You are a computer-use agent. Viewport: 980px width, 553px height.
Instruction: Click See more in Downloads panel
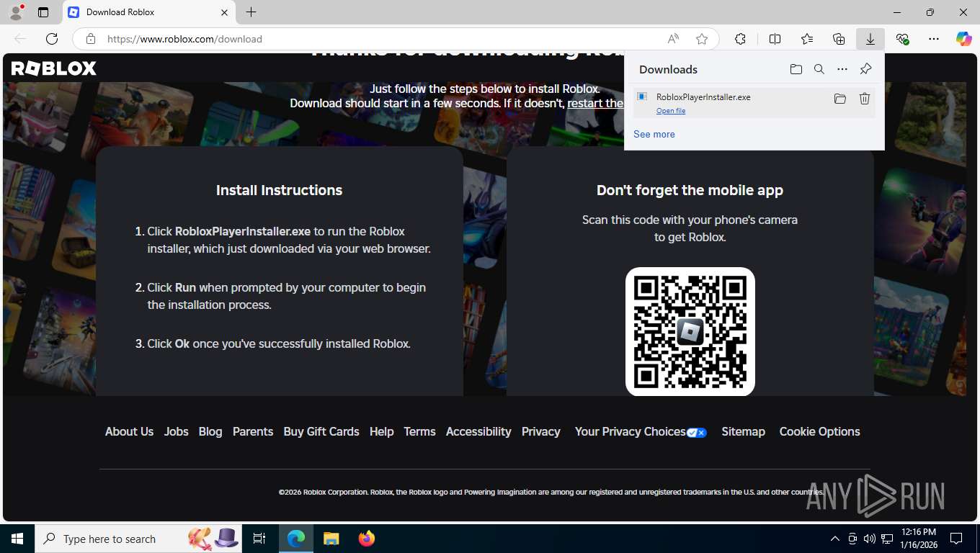tap(654, 134)
